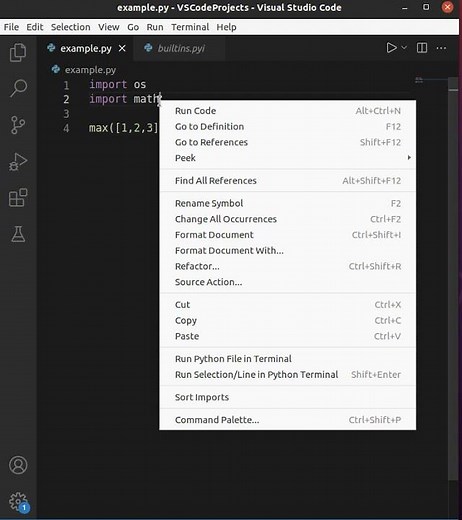Choose Refactor... entry
The image size is (462, 520).
tap(288, 266)
